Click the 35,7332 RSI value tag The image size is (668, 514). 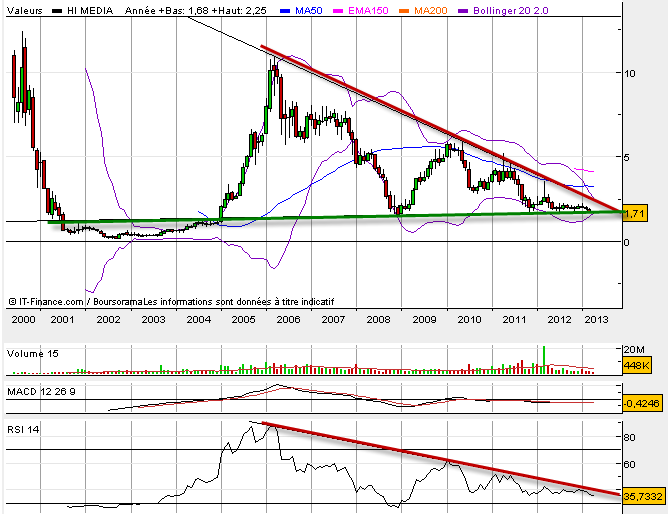click(641, 494)
